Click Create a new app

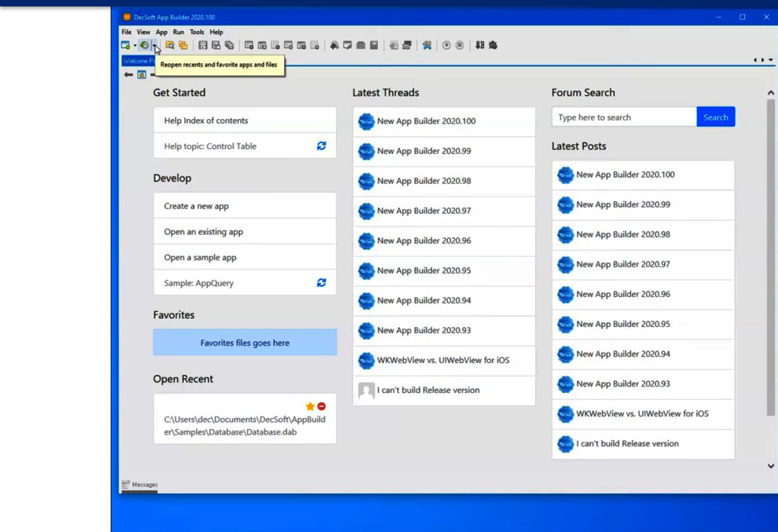[245, 206]
